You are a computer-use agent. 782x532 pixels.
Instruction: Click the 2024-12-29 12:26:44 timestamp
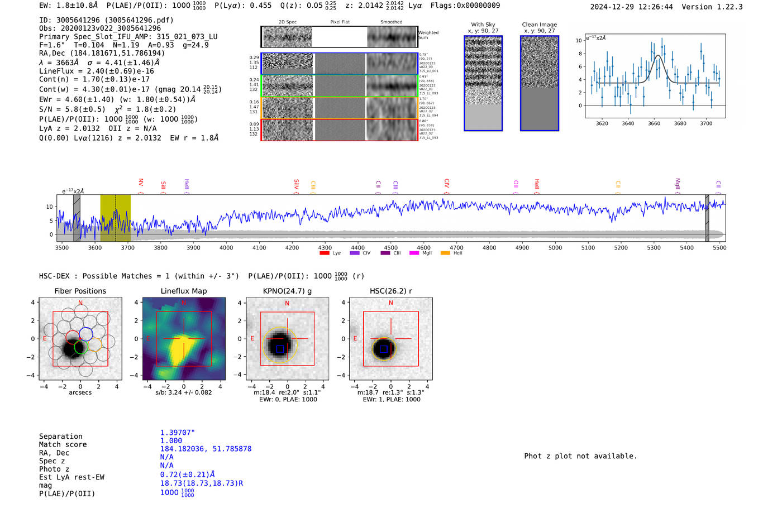pyautogui.click(x=632, y=7)
